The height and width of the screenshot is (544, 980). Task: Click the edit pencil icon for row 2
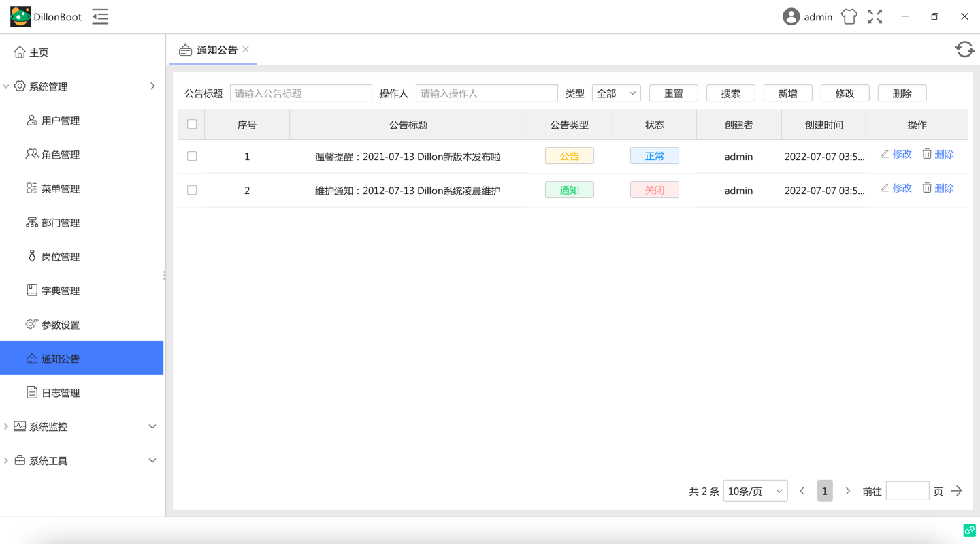pos(885,188)
